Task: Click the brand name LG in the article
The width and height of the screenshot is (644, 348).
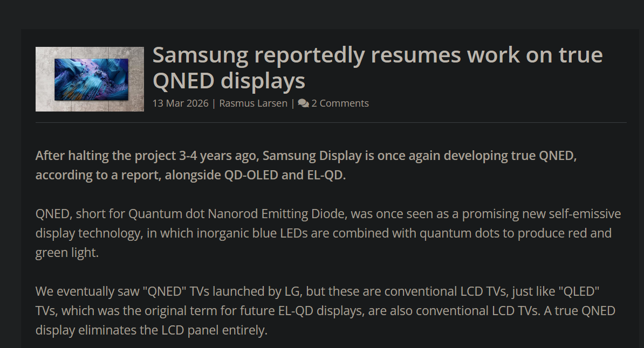Action: pyautogui.click(x=291, y=291)
